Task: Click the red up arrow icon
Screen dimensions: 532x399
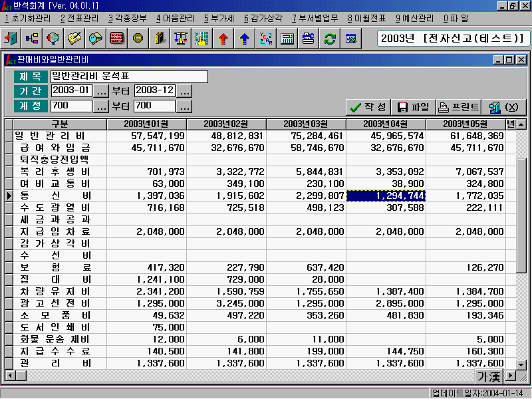Action: pos(223,39)
